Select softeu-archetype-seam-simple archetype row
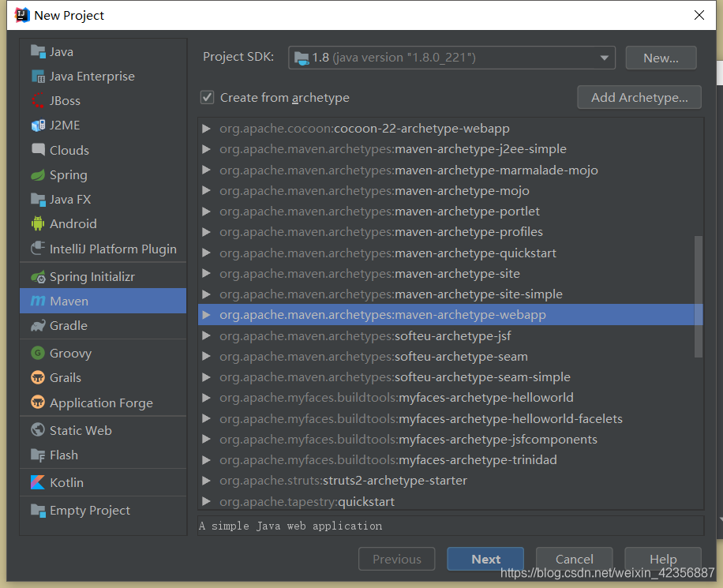 tap(451, 377)
